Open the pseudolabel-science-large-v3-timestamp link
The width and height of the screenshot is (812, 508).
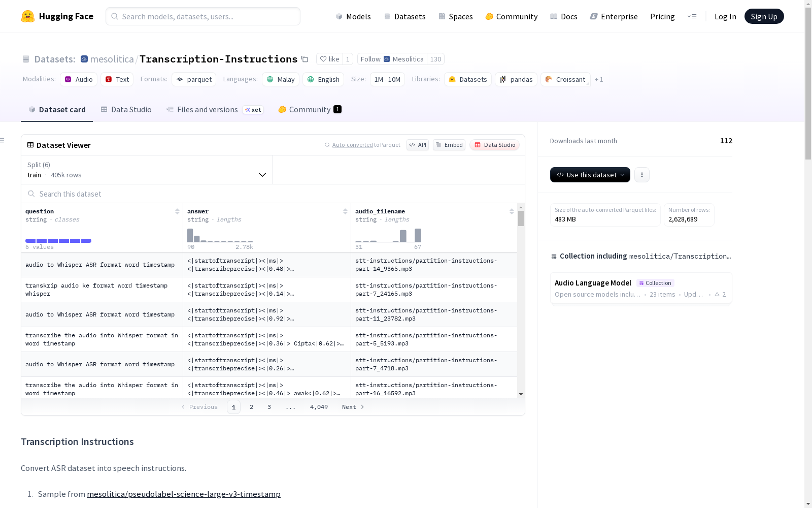184,494
